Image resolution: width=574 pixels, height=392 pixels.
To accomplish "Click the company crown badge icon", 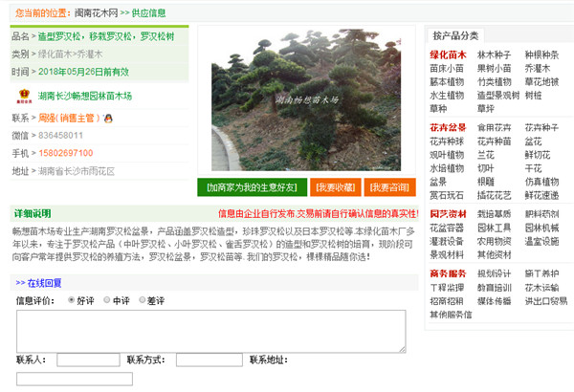I will click(24, 97).
